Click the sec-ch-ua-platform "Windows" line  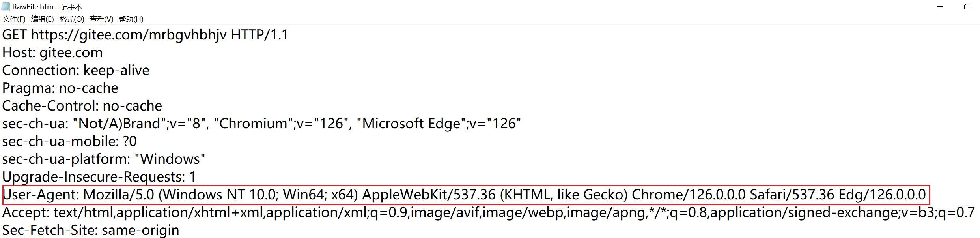coord(104,159)
